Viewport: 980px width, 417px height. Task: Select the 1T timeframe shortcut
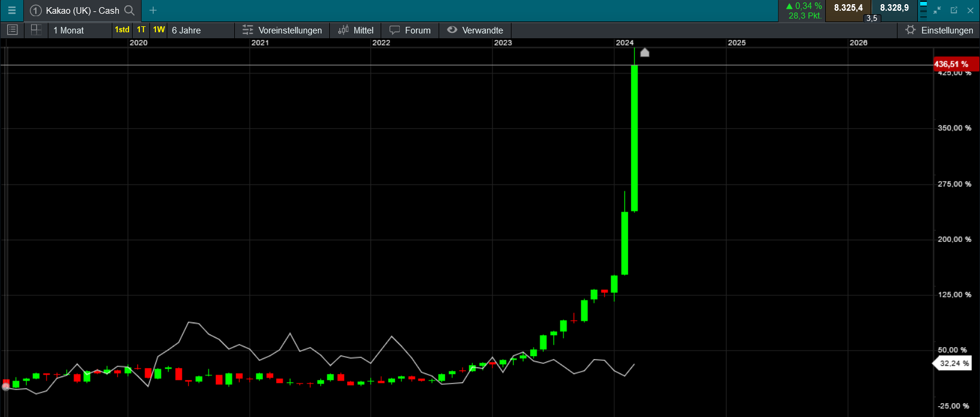click(x=141, y=30)
